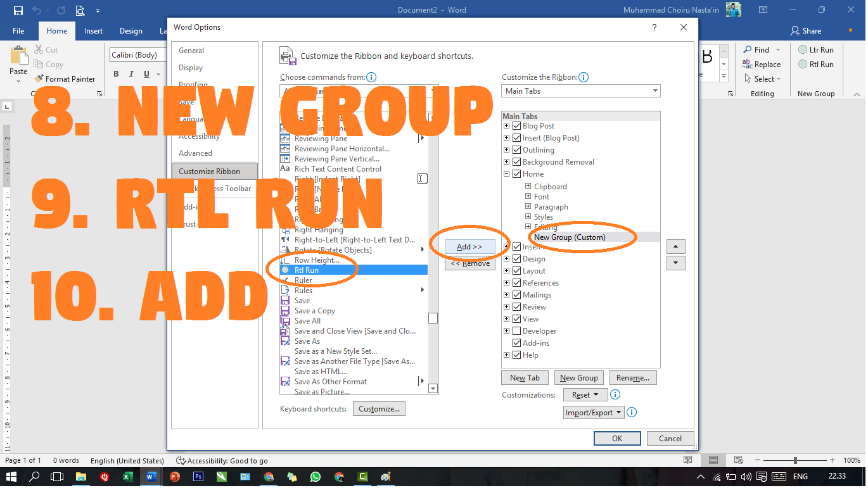Open PowerPoint from the taskbar
Image resolution: width=868 pixels, height=490 pixels.
175,477
